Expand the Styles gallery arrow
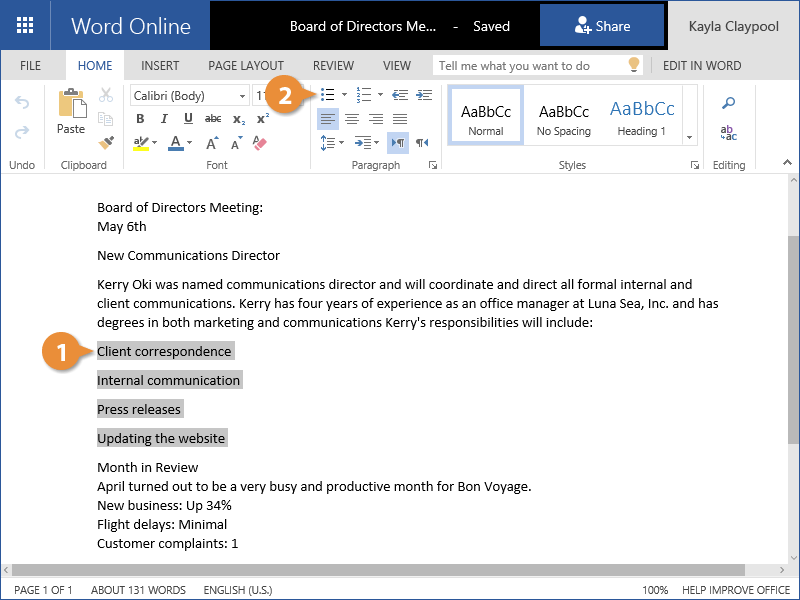Viewport: 800px width, 600px height. click(x=689, y=136)
